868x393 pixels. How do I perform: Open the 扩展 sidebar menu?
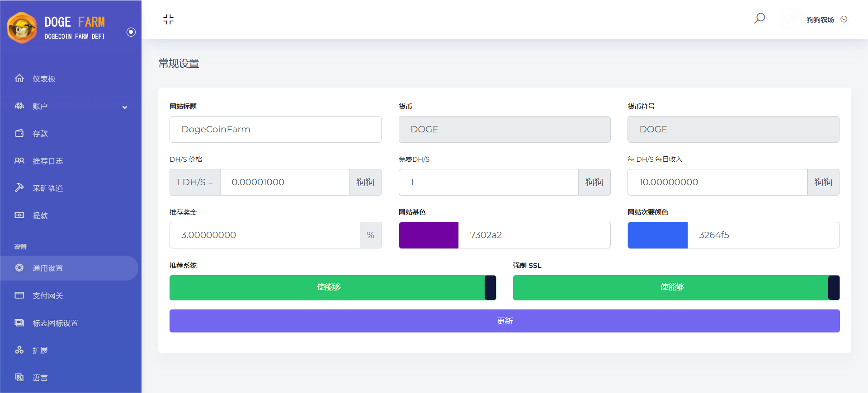click(x=40, y=351)
